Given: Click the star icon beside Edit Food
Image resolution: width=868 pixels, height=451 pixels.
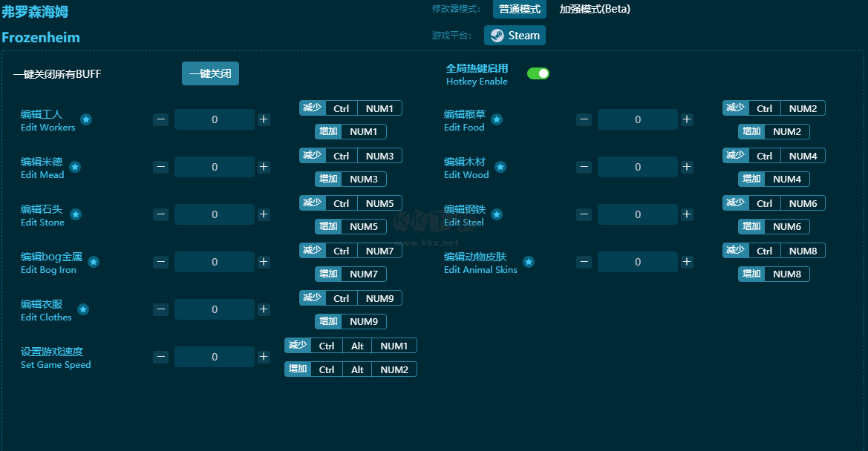Looking at the screenshot, I should click(497, 119).
